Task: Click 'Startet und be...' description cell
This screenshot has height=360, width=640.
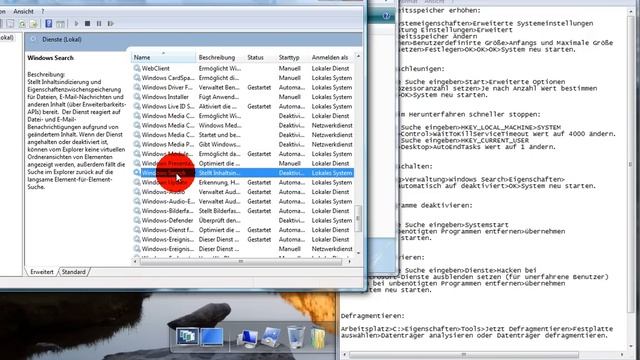Action: [219, 135]
